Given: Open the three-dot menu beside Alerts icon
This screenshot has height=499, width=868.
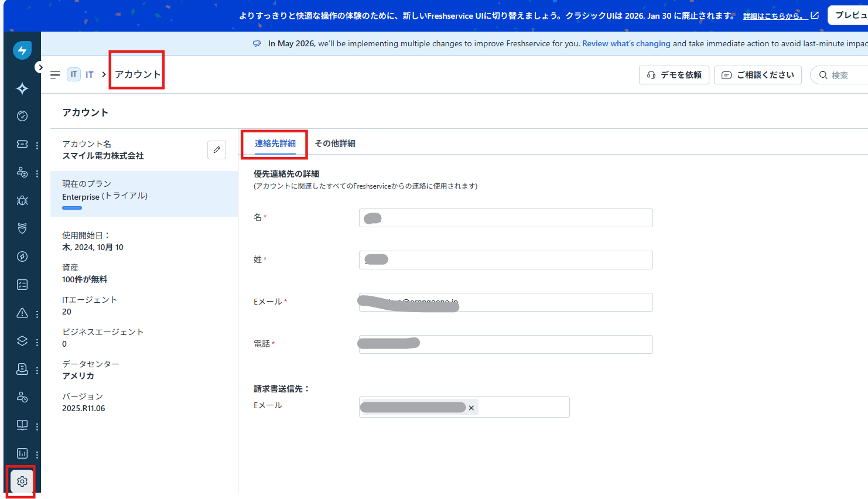Looking at the screenshot, I should click(x=37, y=314).
